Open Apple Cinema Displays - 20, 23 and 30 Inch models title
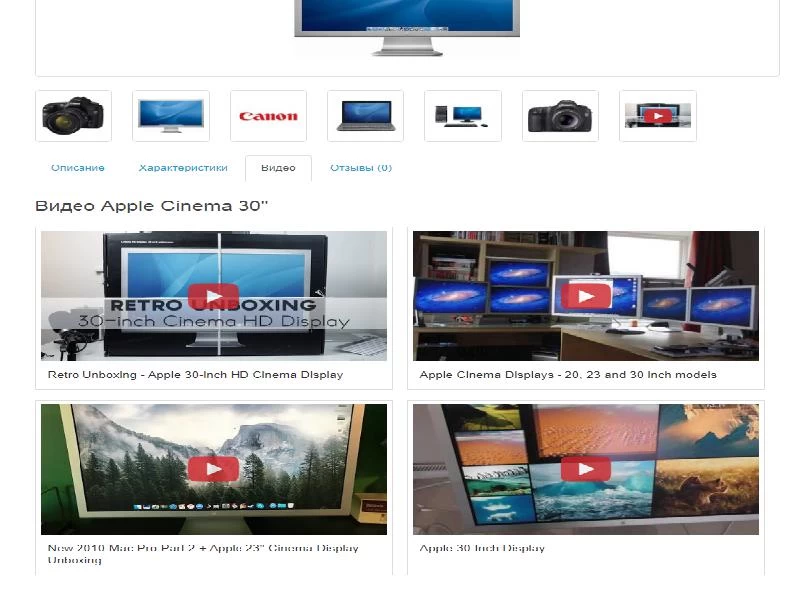The image size is (800, 600). 568,374
